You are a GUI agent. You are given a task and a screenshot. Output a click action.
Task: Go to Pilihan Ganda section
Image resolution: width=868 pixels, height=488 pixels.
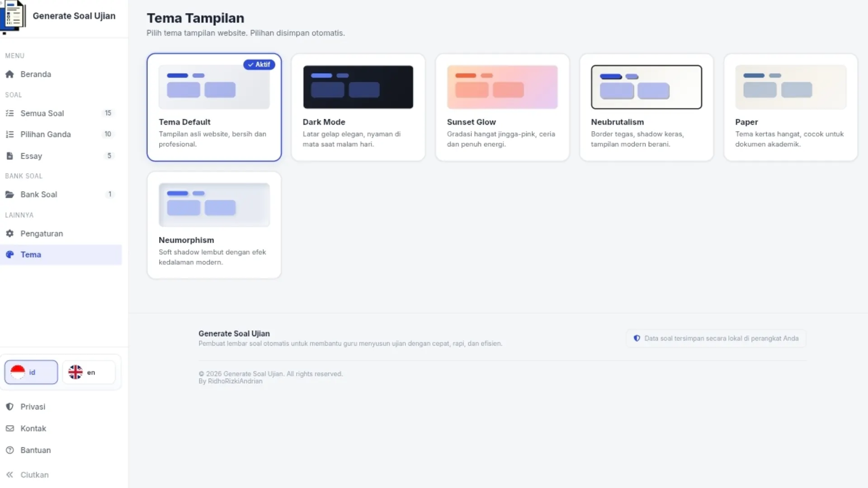[61, 134]
